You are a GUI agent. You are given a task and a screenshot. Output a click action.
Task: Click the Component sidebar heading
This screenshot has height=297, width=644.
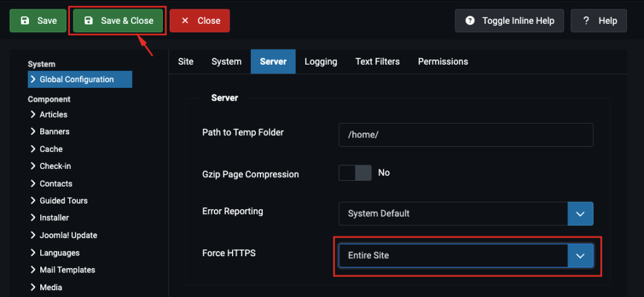[x=49, y=99]
